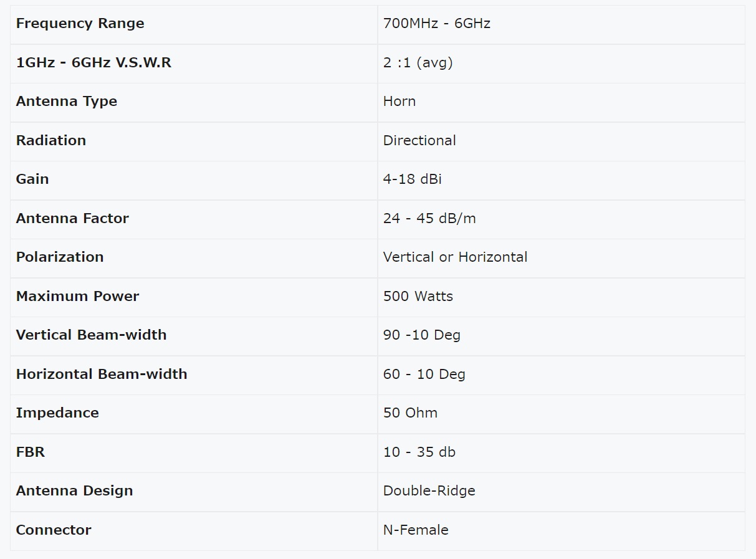This screenshot has width=756, height=559.
Task: Click the Maximum Power label
Action: 77,297
